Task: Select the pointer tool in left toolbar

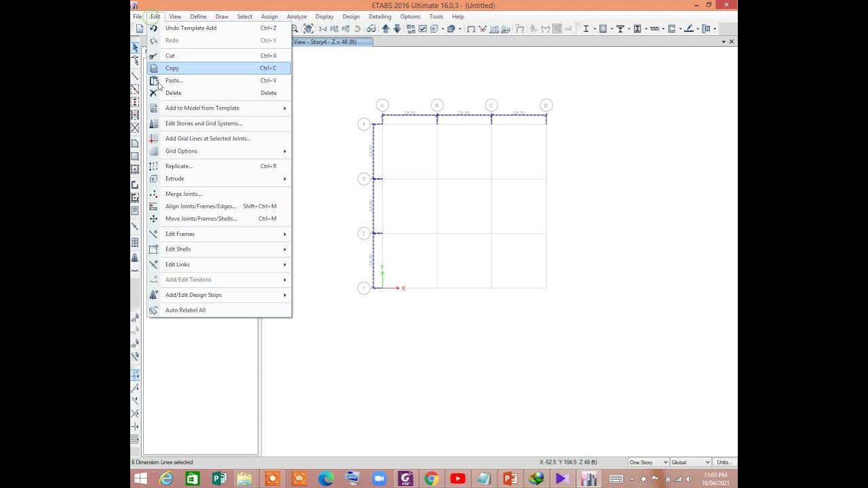Action: click(135, 47)
